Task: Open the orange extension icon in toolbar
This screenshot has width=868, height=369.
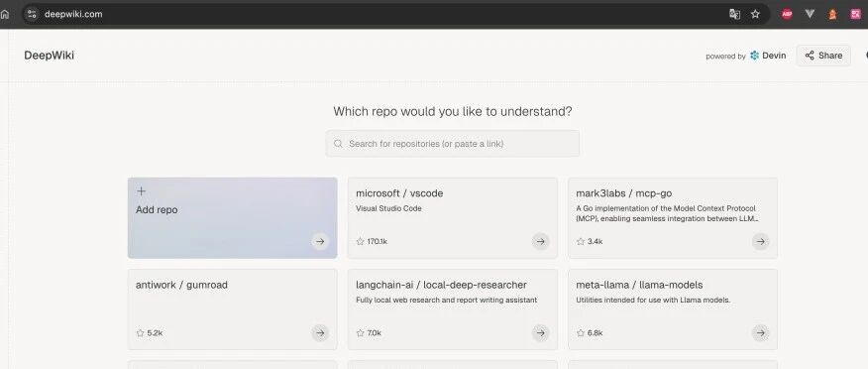Action: pos(832,15)
